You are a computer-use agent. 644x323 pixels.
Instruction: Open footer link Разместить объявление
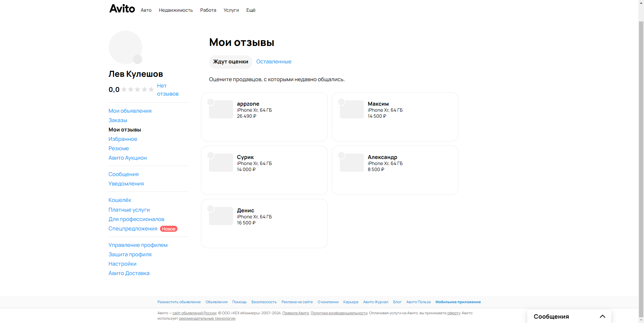coord(179,302)
